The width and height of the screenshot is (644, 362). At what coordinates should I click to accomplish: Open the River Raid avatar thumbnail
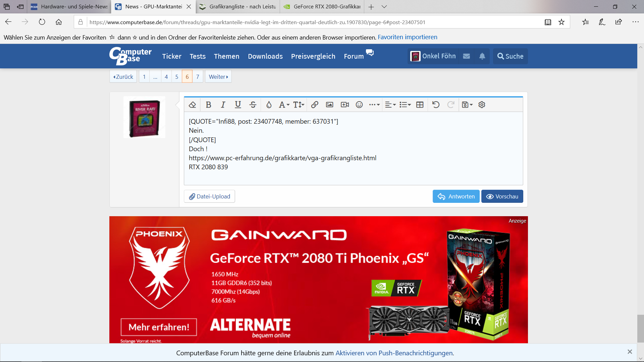click(144, 117)
